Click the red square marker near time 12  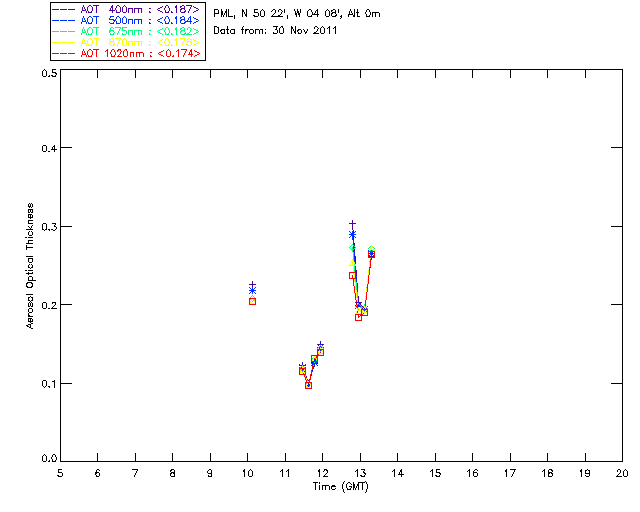click(320, 352)
